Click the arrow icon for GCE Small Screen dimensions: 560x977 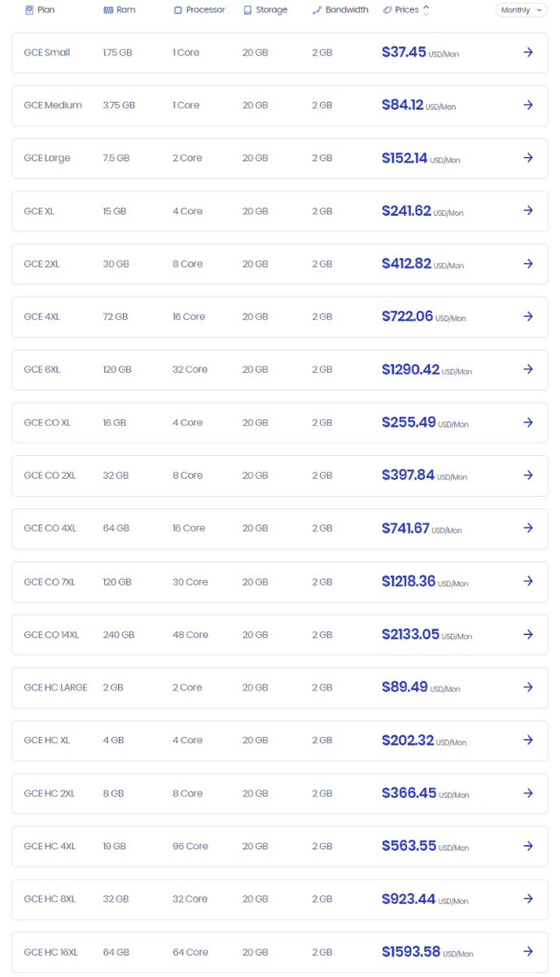click(x=528, y=52)
